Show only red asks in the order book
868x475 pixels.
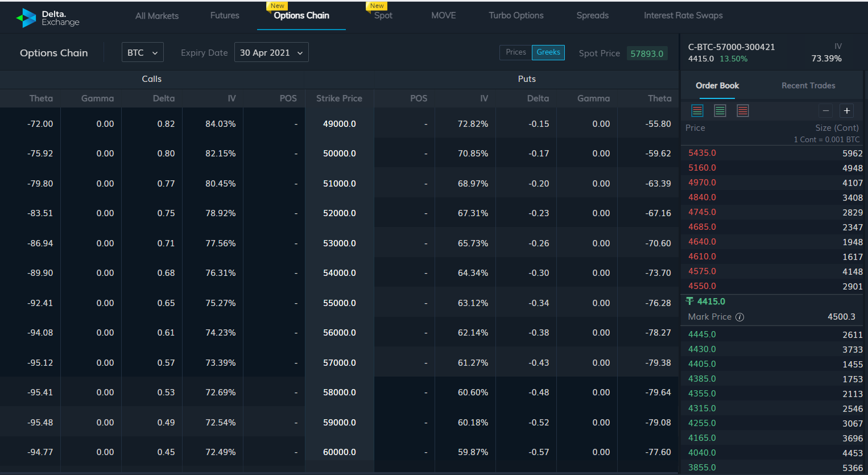(743, 110)
